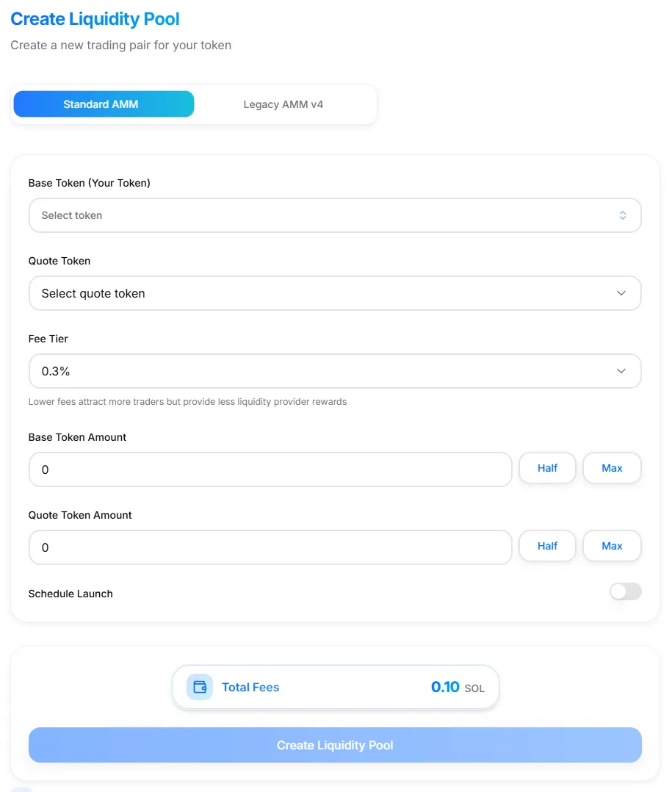
Task: Click the chevron on the Quote Token selector
Action: pos(622,293)
